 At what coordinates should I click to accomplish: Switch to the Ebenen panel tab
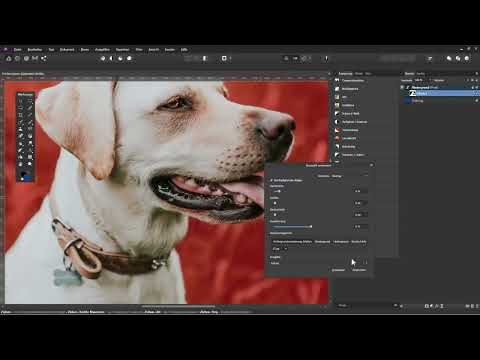(409, 74)
